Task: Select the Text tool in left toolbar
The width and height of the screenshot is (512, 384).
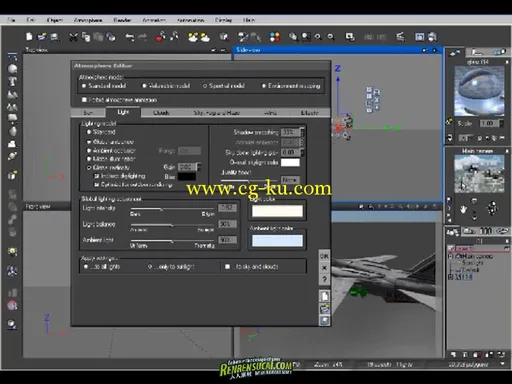Action: click(x=12, y=81)
